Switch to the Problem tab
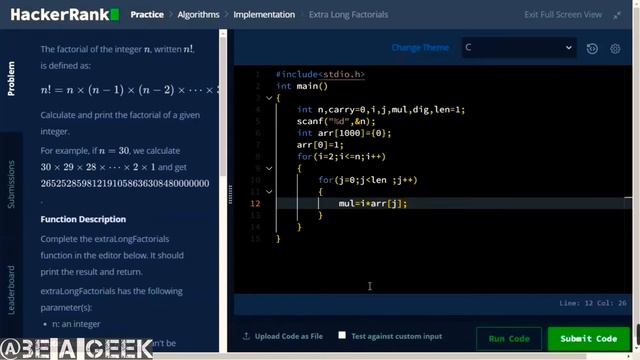This screenshot has height=360, width=640. (11, 79)
